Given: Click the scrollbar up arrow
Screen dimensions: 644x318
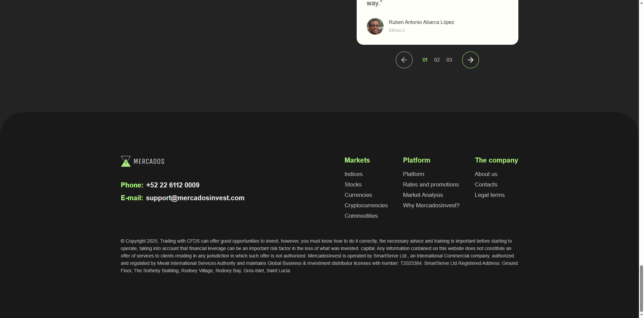Looking at the screenshot, I should (641, 3).
